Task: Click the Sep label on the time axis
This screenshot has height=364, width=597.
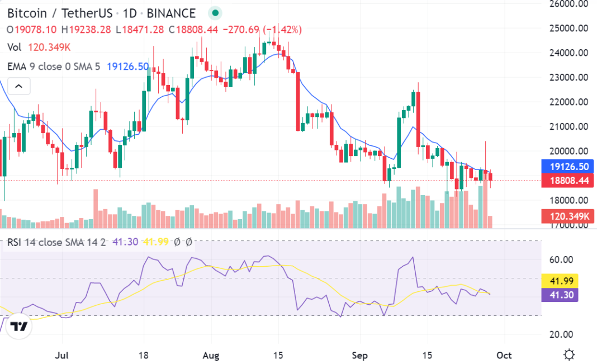Action: pyautogui.click(x=359, y=355)
